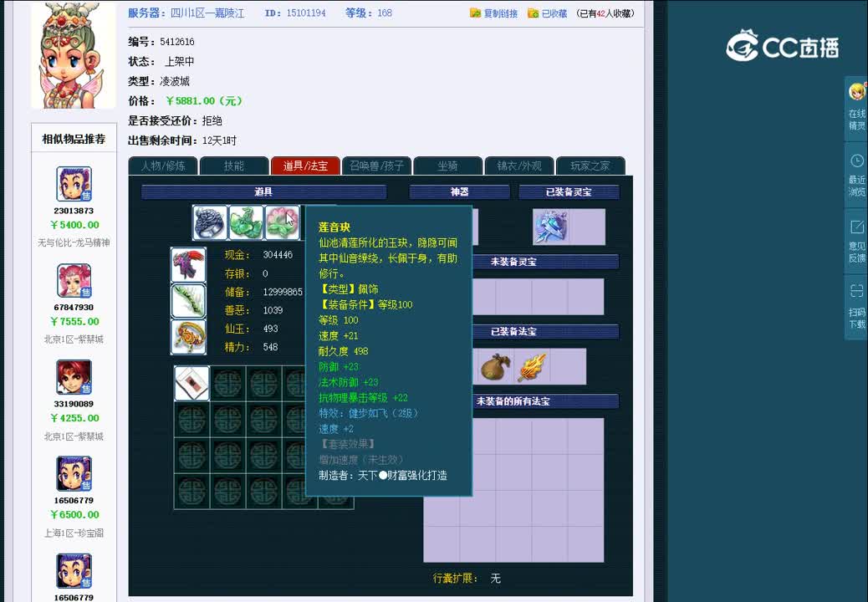The image size is (868, 602).
Task: Click the 出售剩余时间 12天1时 text
Action: coord(182,140)
